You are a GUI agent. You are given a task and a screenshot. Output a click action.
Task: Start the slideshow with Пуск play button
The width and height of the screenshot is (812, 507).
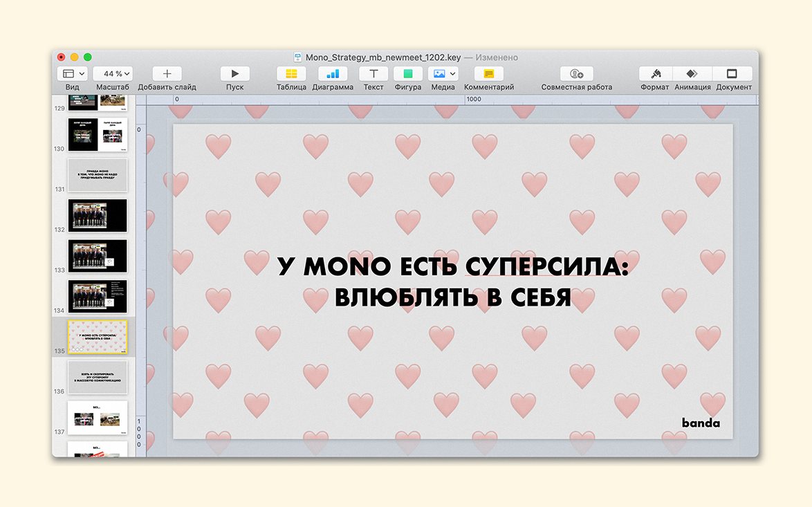(x=234, y=73)
